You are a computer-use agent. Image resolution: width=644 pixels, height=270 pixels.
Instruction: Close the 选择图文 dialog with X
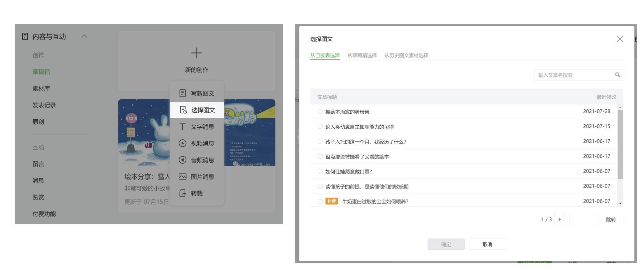coord(620,39)
